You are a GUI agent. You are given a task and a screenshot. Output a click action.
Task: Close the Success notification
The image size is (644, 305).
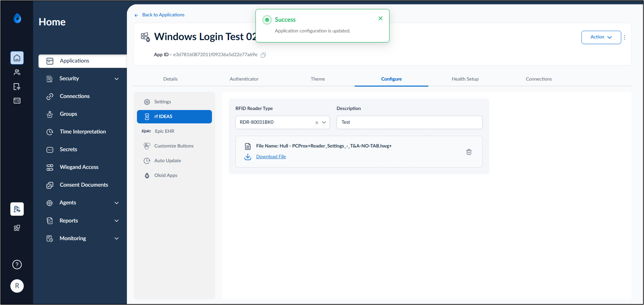coord(380,19)
